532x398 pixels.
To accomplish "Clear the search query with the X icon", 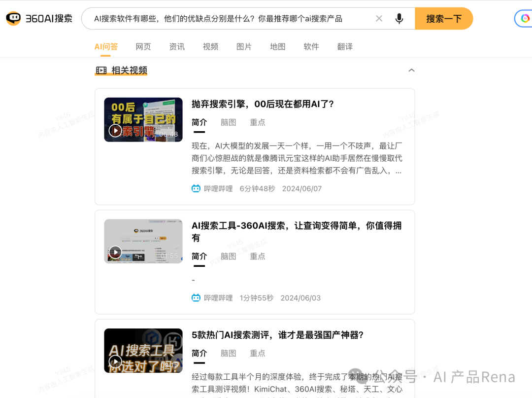I will point(379,18).
